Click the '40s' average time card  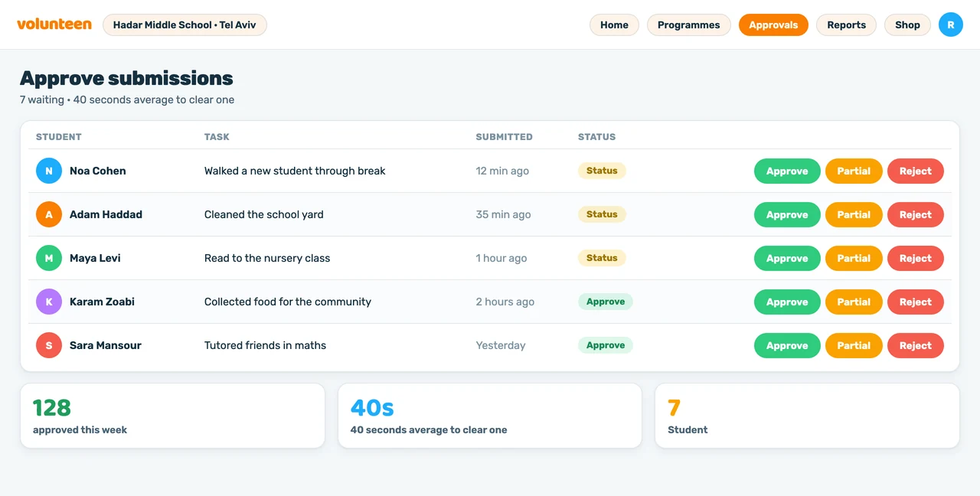tap(490, 416)
